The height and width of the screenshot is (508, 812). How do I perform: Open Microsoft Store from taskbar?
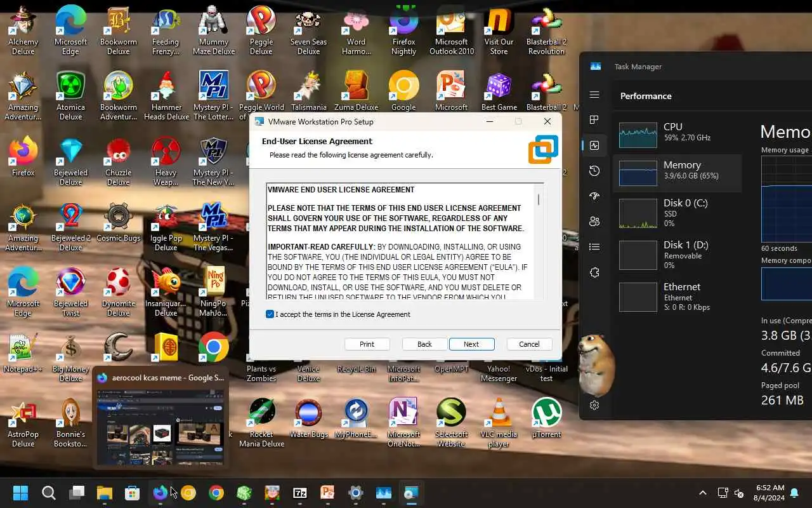click(x=133, y=493)
